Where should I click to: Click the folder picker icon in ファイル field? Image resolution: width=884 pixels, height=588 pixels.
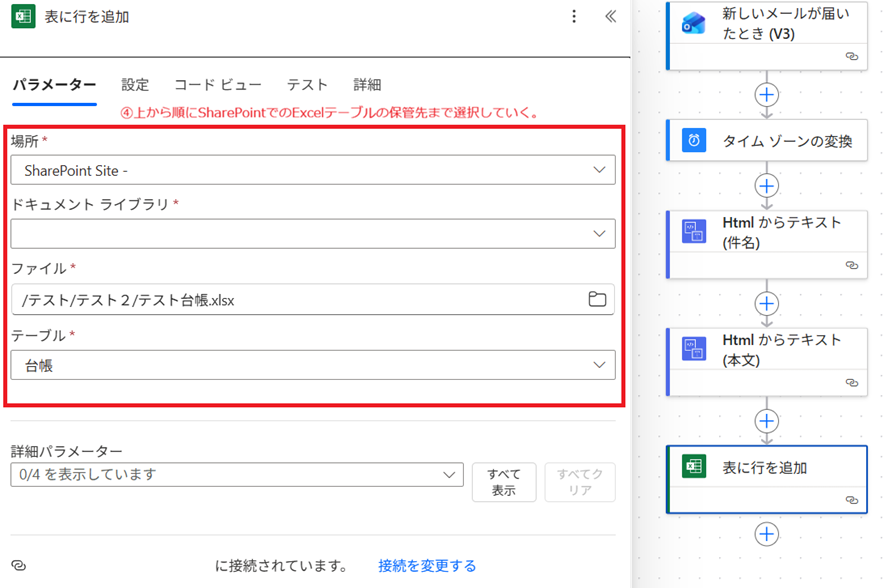pos(597,299)
